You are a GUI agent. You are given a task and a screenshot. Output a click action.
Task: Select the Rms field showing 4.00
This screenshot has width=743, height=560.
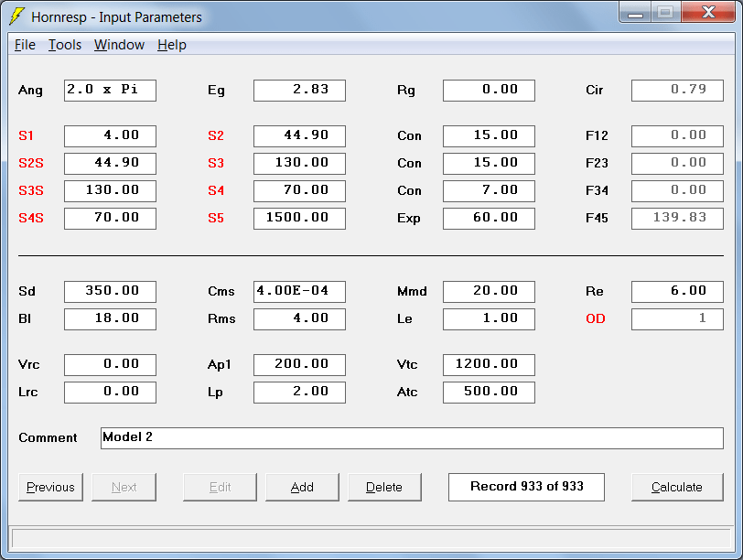(299, 319)
